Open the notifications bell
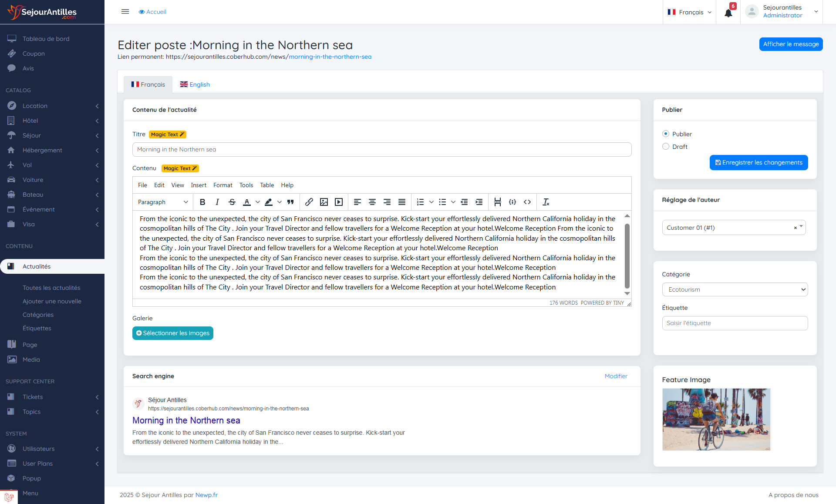 728,13
